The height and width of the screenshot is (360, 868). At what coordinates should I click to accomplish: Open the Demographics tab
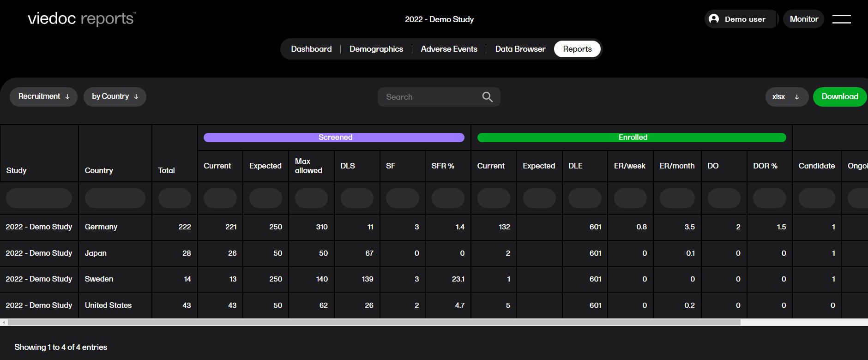click(376, 49)
